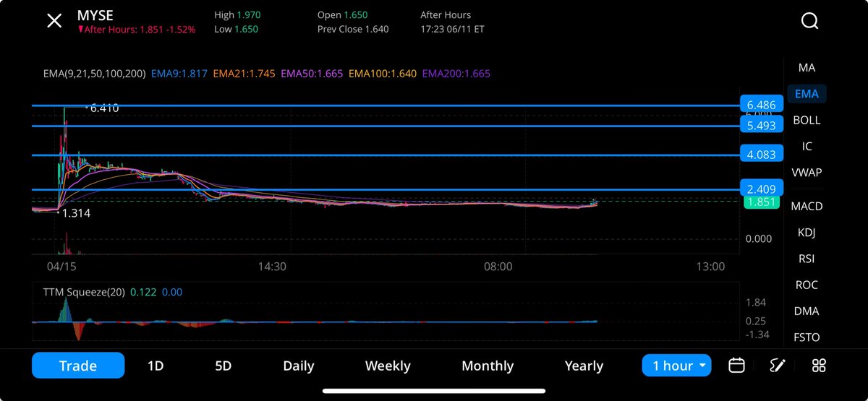Tap the green 1.851 current price label

762,202
